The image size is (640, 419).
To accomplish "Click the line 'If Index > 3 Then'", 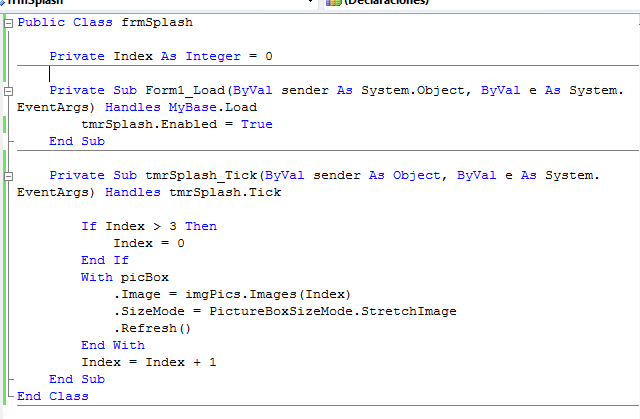I will pos(149,226).
